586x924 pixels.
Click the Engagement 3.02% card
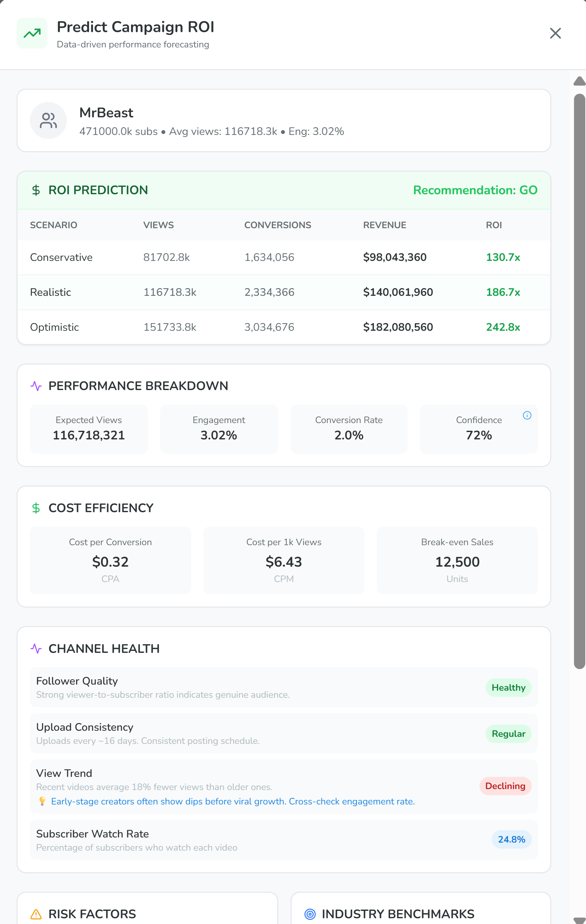(219, 429)
